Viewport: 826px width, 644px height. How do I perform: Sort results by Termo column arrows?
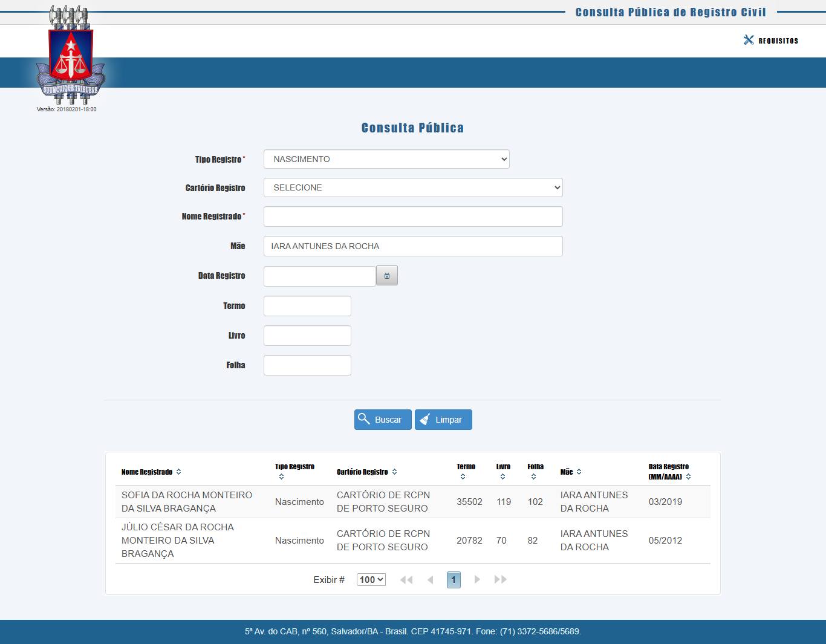point(463,476)
